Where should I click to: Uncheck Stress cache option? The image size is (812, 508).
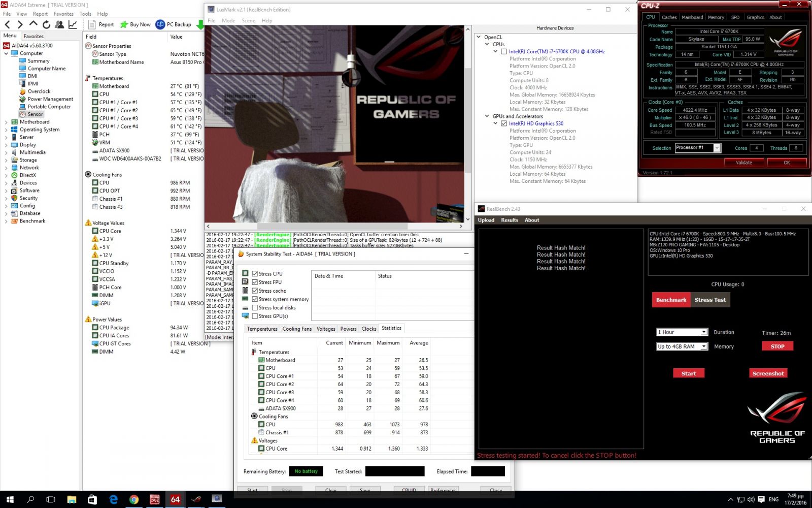click(255, 291)
